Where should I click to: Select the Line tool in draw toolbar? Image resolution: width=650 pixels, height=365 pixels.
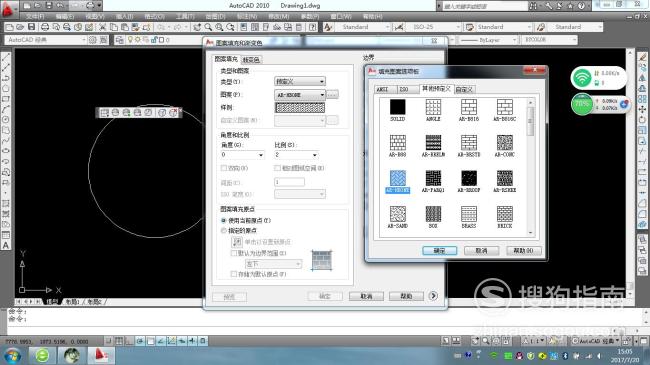click(x=6, y=57)
